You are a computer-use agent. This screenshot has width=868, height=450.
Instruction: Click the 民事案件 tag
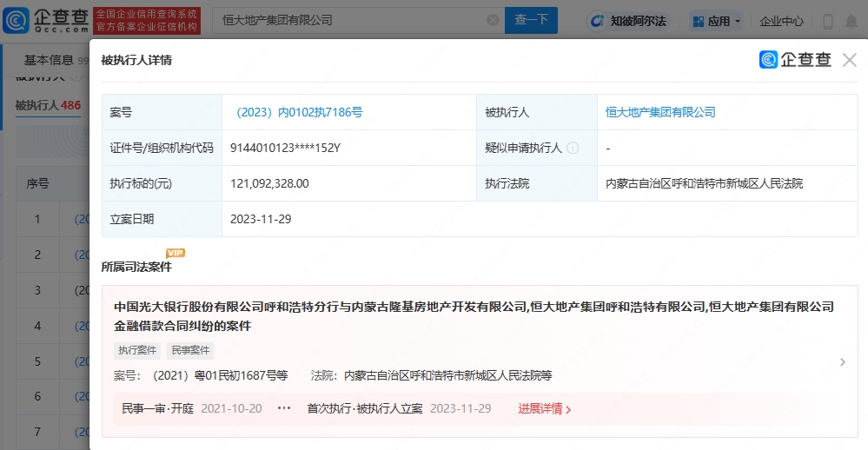point(190,351)
